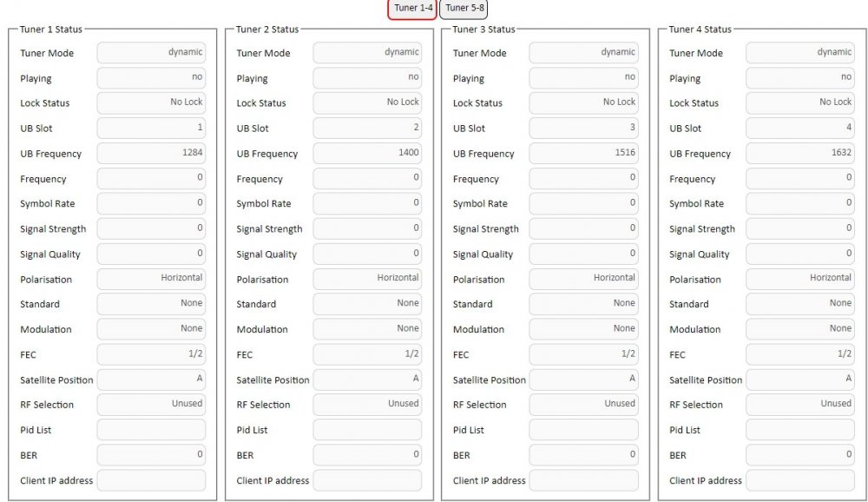Click Tuner 2 BER field
868x502 pixels.
point(367,455)
